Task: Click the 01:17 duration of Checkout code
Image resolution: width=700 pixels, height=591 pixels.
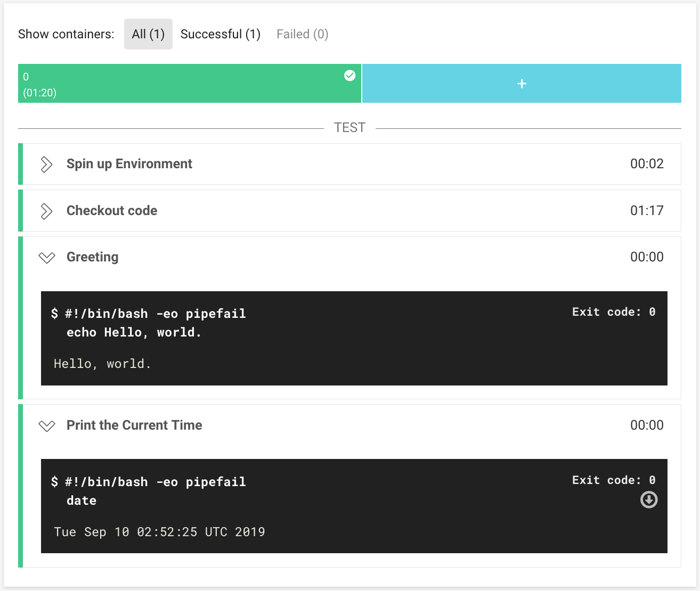Action: pyautogui.click(x=646, y=211)
